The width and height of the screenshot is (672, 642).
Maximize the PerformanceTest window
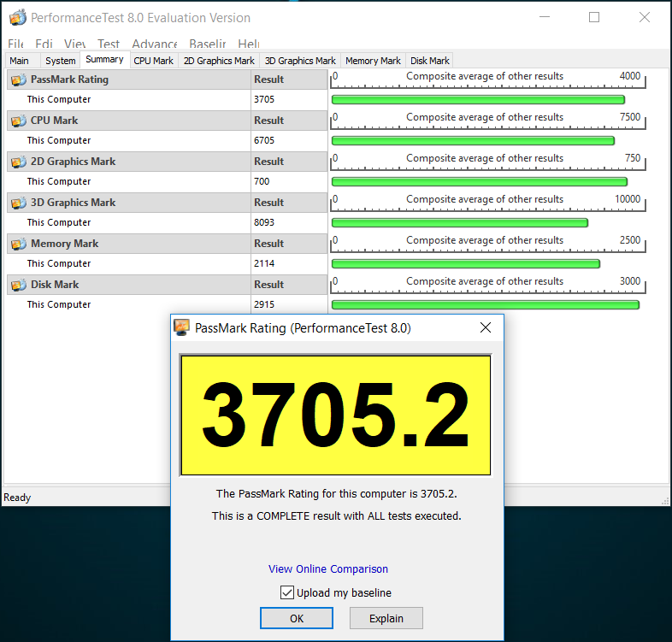pos(594,17)
